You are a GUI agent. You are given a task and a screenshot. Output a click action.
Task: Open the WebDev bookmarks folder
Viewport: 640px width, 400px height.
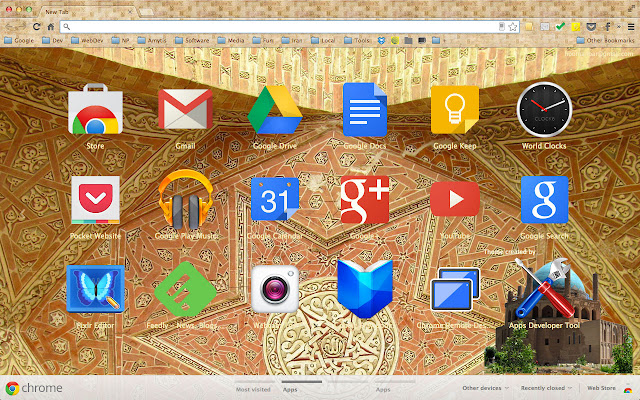[87, 40]
